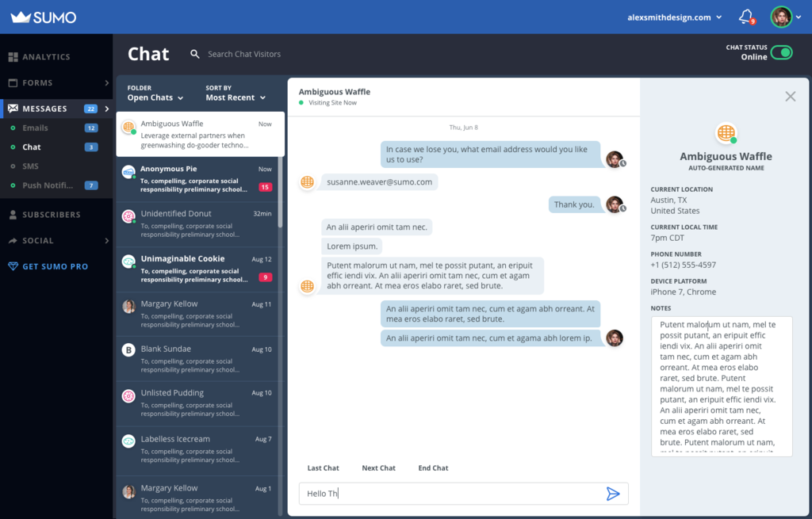Click the search magnifier icon
812x519 pixels.
(x=195, y=54)
